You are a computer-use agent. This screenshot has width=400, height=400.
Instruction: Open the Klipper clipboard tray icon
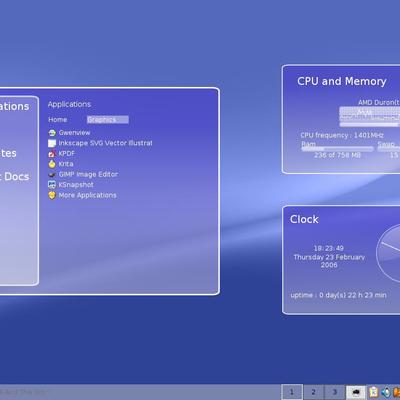coord(374,392)
